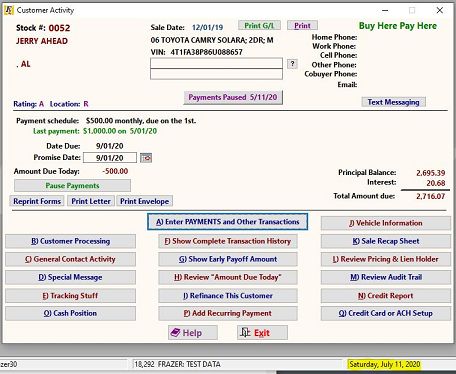
Task: Click the customer name JERRY AHEAD
Action: [x=42, y=41]
